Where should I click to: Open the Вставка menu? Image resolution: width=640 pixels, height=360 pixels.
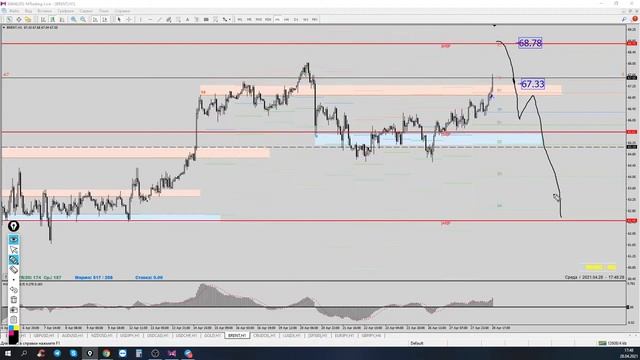(45, 11)
